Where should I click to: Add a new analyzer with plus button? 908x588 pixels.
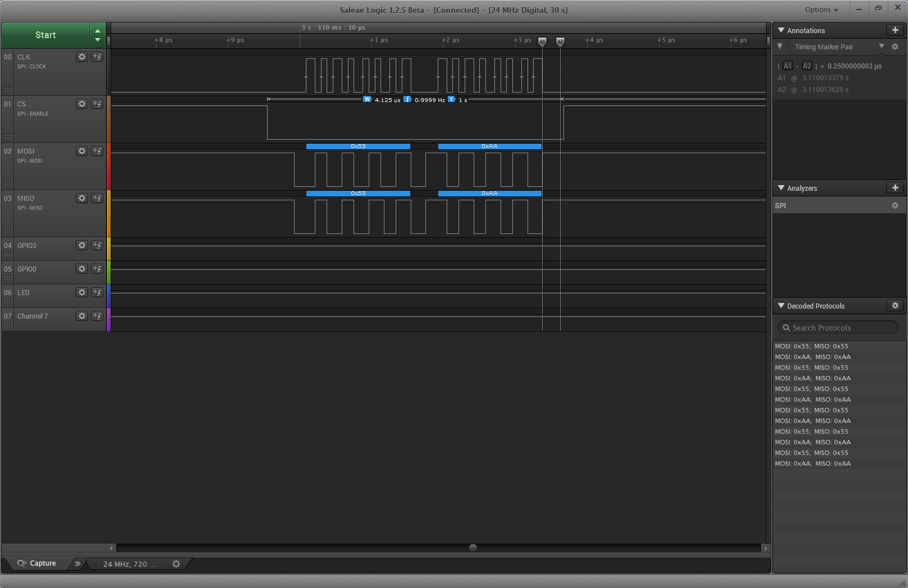coord(895,188)
